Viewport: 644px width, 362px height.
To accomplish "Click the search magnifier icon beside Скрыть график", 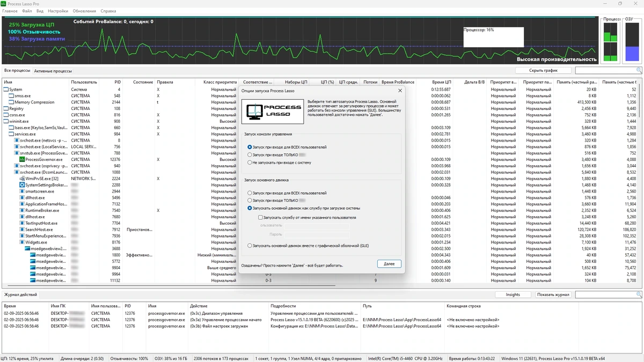I will pos(639,70).
